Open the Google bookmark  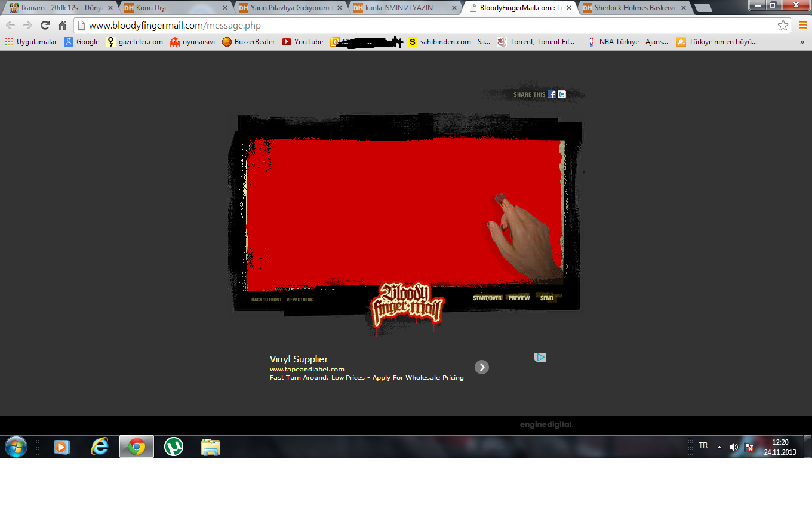82,42
